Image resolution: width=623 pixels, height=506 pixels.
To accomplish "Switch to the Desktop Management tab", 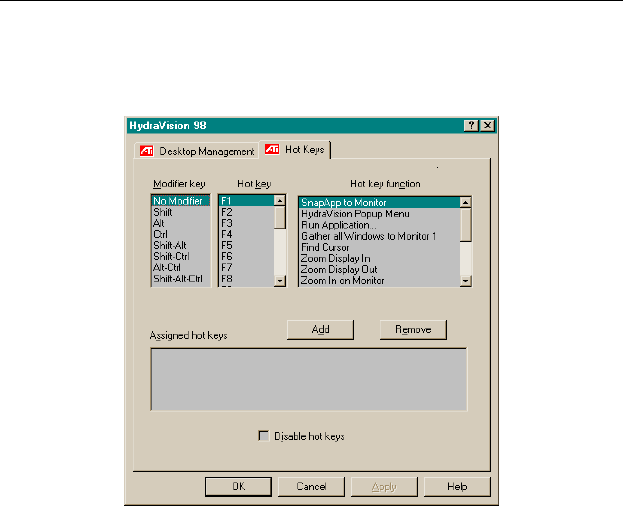I will click(197, 151).
